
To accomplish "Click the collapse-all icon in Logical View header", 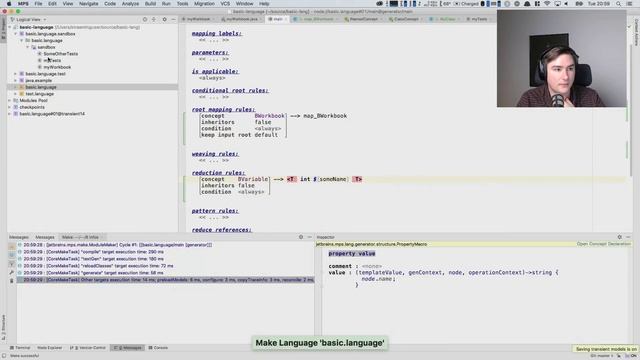I will [154, 20].
